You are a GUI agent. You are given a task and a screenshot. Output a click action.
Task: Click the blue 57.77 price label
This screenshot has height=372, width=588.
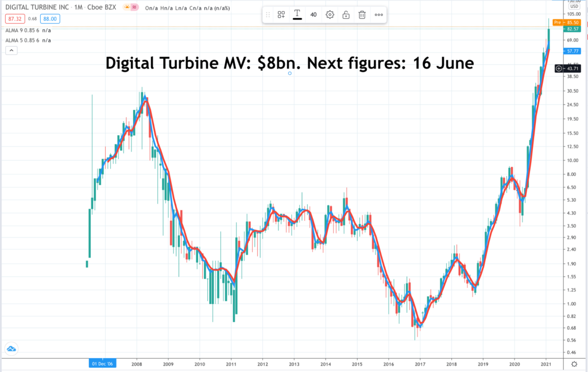[572, 51]
